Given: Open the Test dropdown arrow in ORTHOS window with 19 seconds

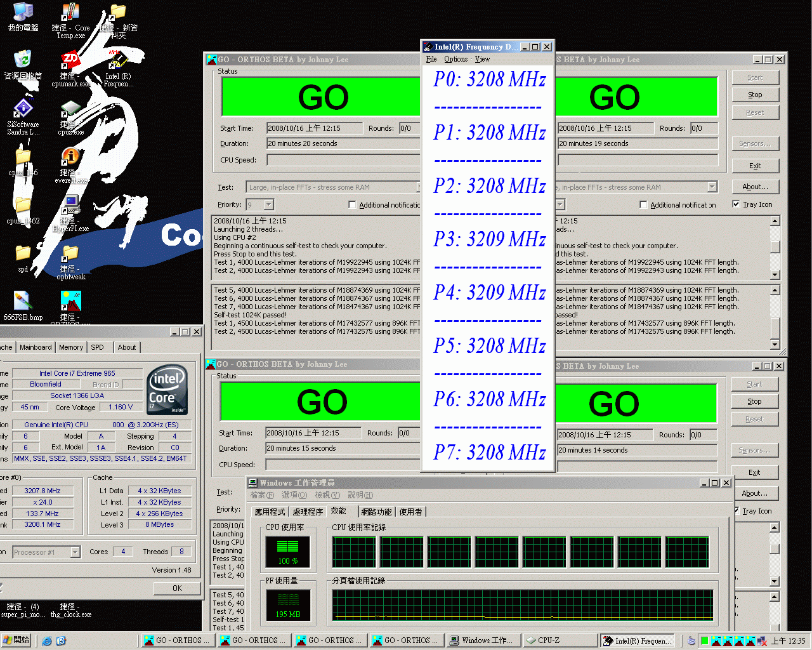Looking at the screenshot, I should [x=712, y=187].
